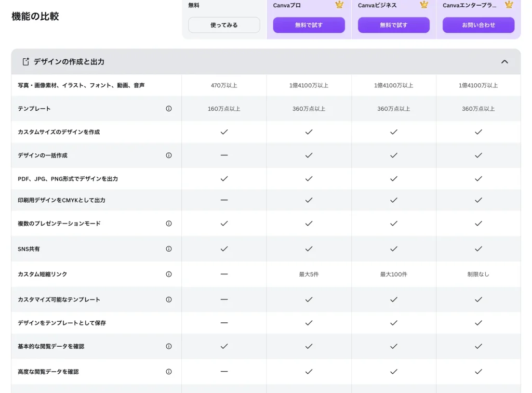Viewport: 532px width, 393px height.
Task: Click crown icon next to Canvaビジネス
Action: pyautogui.click(x=424, y=5)
